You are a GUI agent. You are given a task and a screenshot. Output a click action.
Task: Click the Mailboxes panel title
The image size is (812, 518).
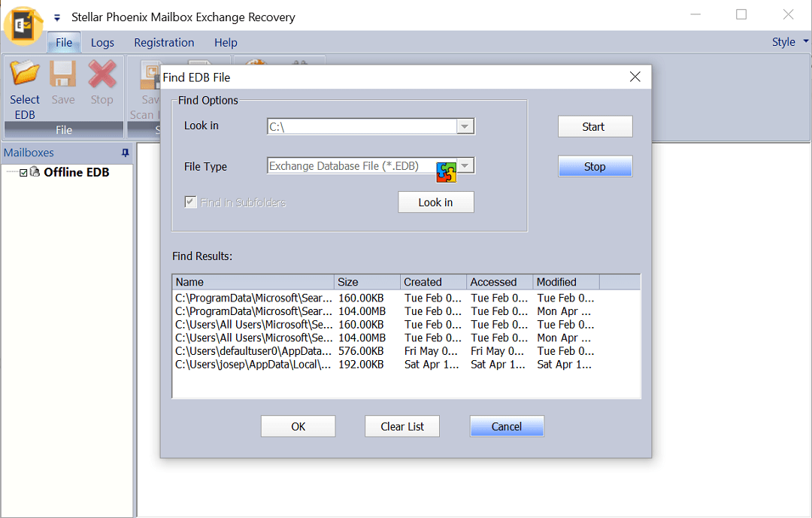point(29,153)
